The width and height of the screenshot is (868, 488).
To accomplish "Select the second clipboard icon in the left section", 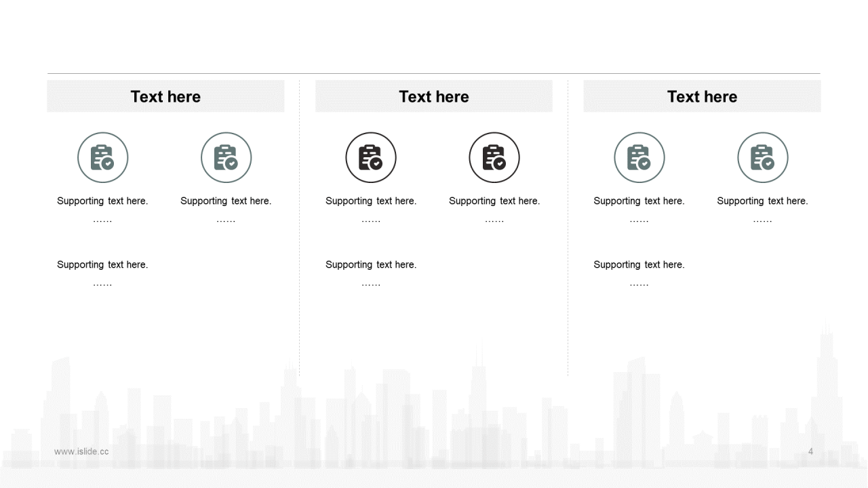I will click(226, 158).
